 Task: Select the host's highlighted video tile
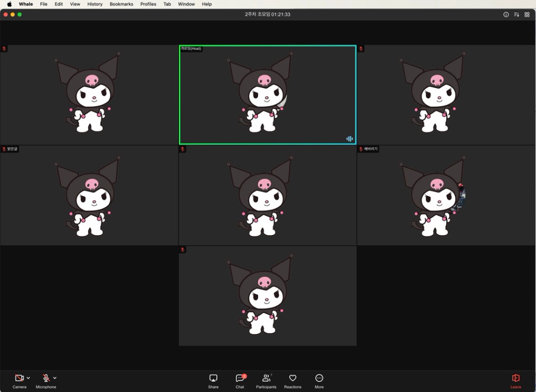coord(267,94)
